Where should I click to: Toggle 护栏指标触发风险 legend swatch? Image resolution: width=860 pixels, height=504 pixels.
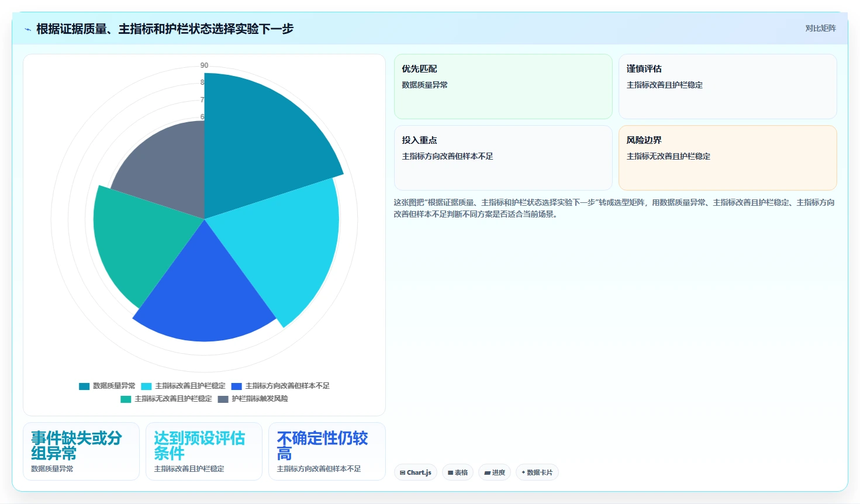(223, 399)
